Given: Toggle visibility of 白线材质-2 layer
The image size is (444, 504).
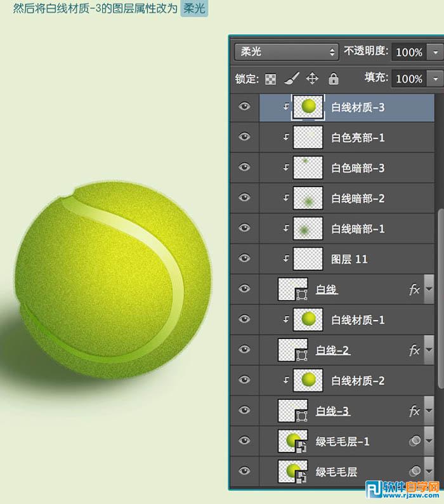Looking at the screenshot, I should click(x=244, y=380).
